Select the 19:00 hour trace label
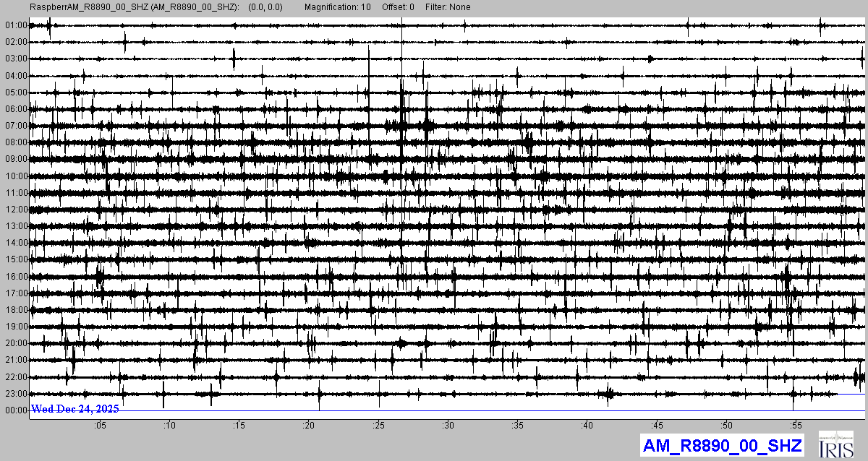 [x=15, y=327]
